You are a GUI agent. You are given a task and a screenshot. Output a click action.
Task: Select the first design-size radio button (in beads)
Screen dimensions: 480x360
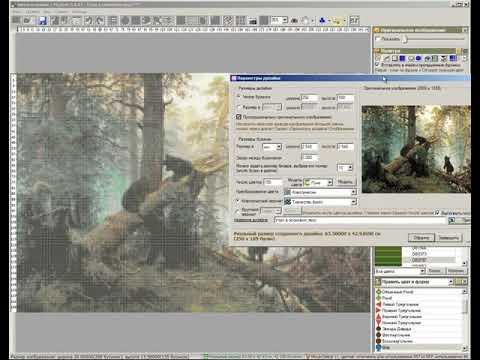click(239, 97)
